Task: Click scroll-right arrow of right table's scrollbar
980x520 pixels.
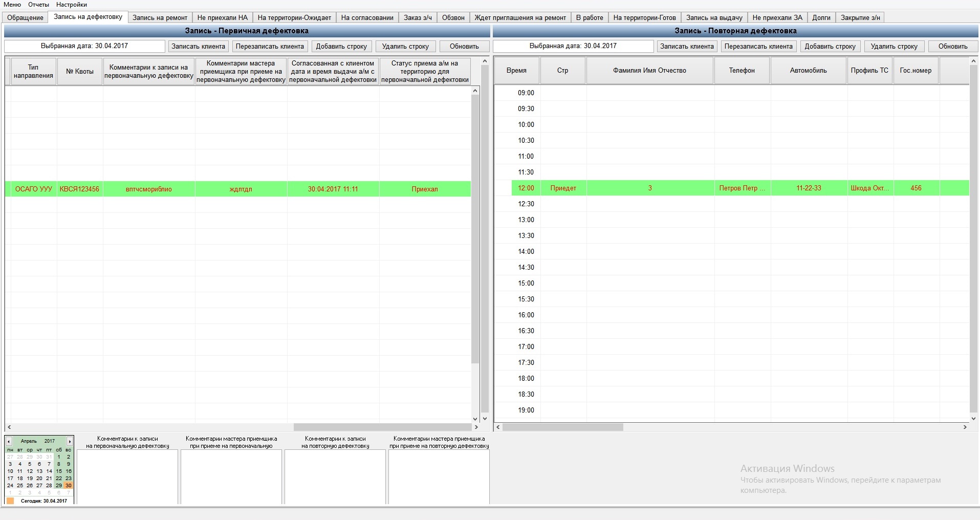Action: (965, 427)
